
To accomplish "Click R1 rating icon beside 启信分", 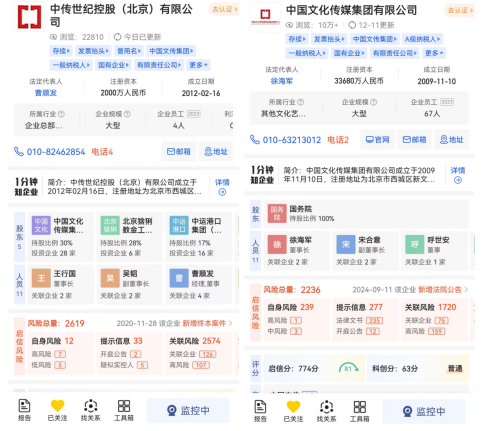I will tap(348, 368).
